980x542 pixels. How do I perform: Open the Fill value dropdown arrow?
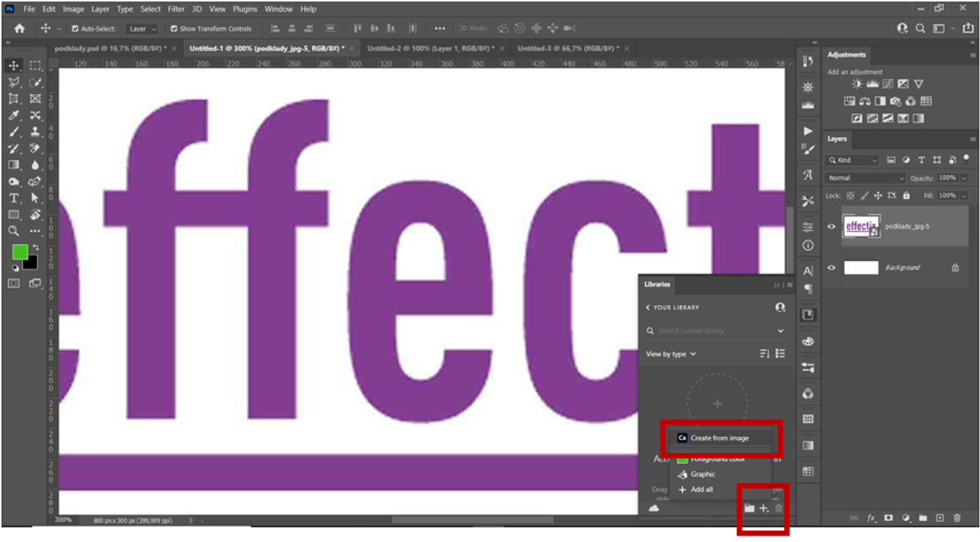pyautogui.click(x=964, y=196)
